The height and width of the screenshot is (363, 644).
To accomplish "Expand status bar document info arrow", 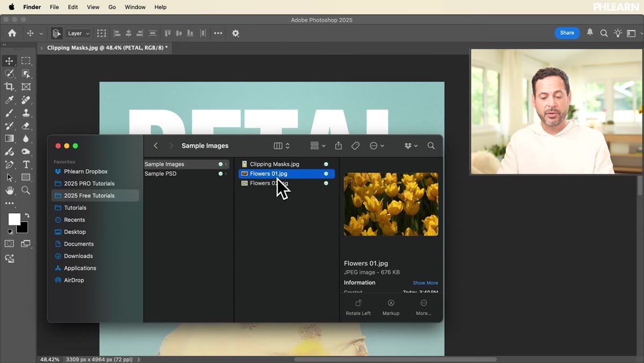I will (x=138, y=359).
